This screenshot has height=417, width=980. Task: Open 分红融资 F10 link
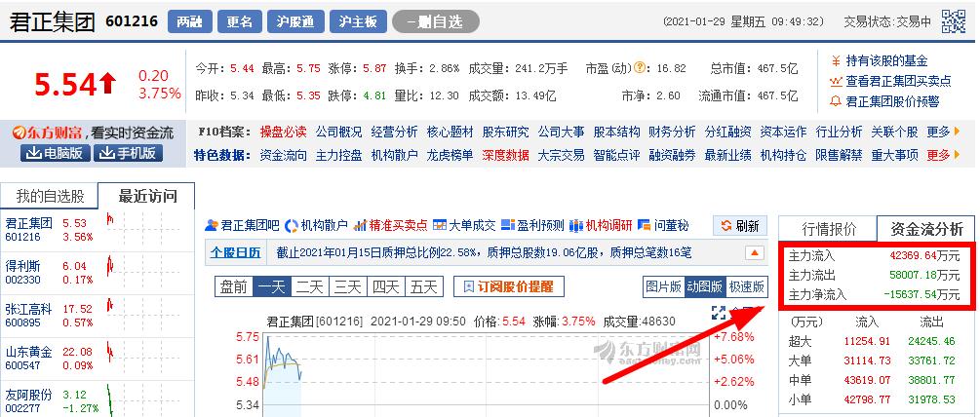(727, 133)
